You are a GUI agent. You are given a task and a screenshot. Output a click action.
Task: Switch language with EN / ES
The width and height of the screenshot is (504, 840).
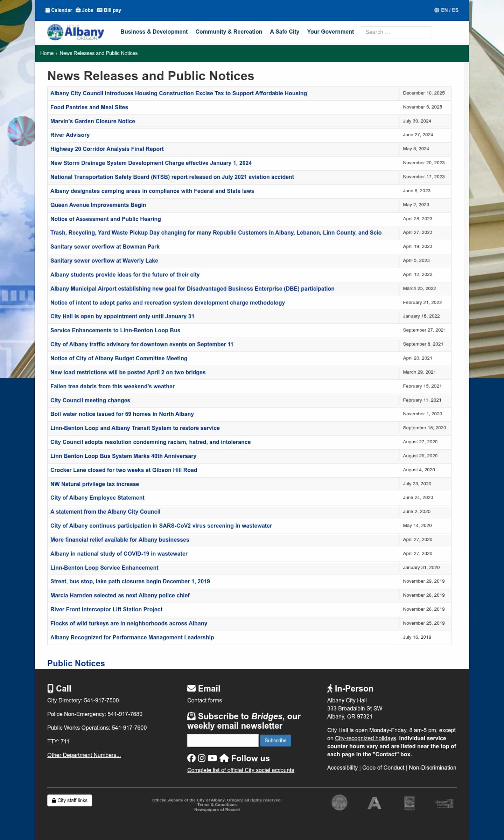[446, 10]
